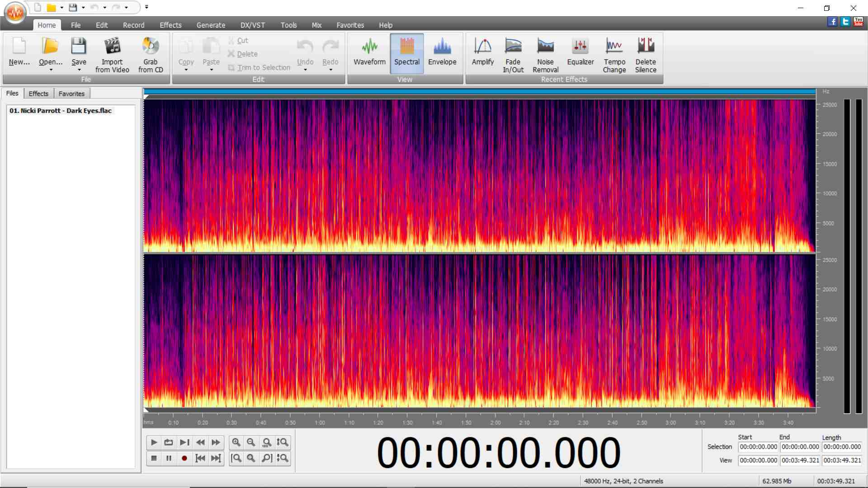Toggle the Pause button
This screenshot has height=488, width=868.
(x=169, y=458)
